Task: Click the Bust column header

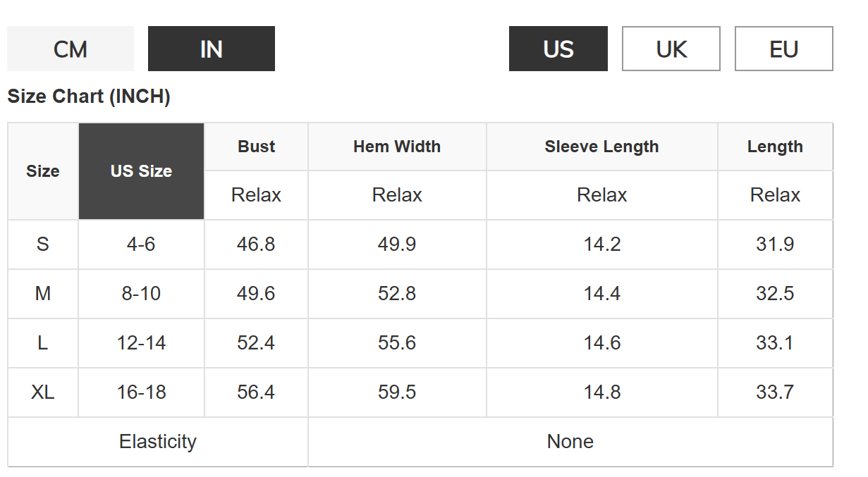Action: (x=256, y=147)
